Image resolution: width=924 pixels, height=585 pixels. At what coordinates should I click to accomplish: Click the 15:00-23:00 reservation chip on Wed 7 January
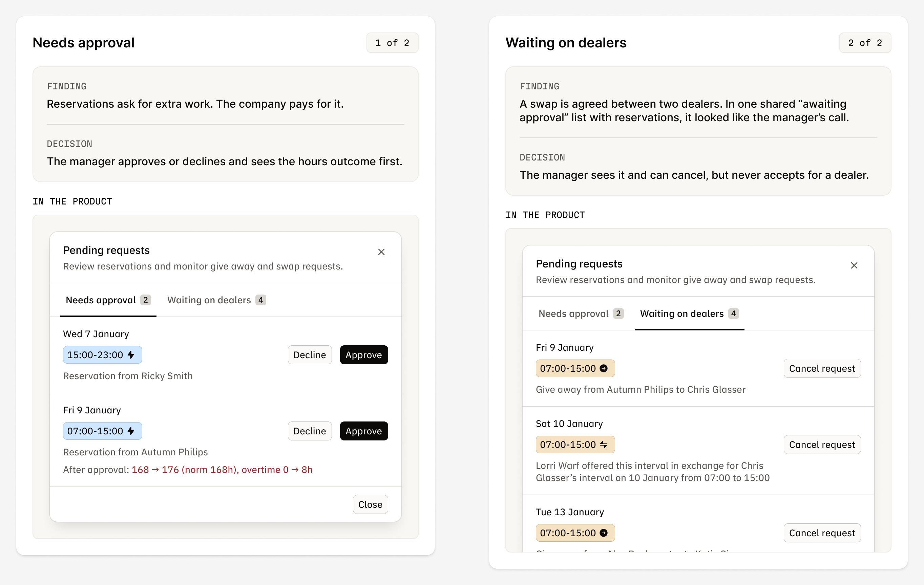point(102,355)
